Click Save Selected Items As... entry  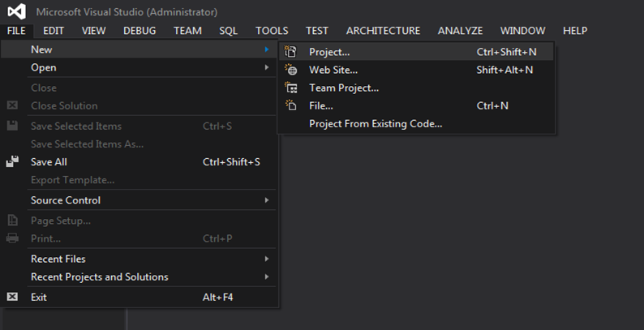pos(139,144)
